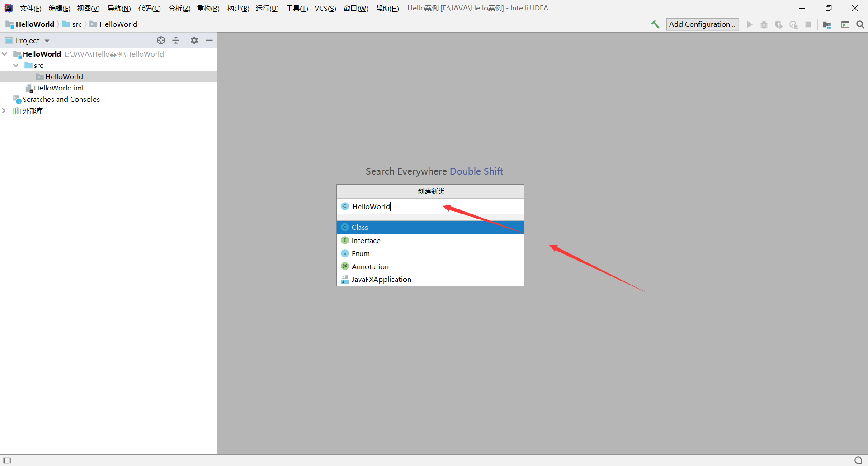Select Annotation in the new class list
This screenshot has height=466, width=868.
[430, 266]
